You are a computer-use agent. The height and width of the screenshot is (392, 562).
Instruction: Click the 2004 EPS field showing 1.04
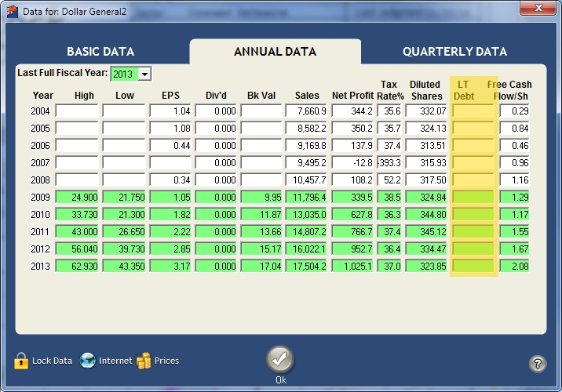tap(170, 111)
